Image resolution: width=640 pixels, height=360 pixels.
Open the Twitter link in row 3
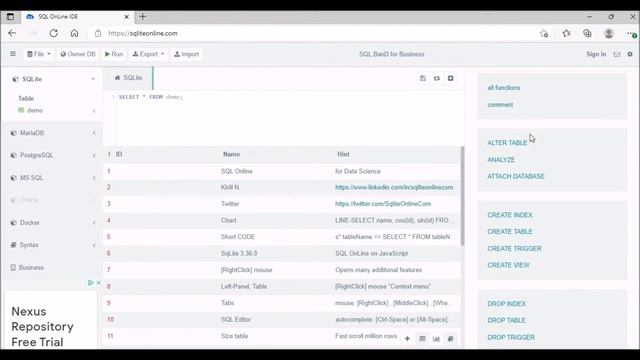(x=383, y=204)
